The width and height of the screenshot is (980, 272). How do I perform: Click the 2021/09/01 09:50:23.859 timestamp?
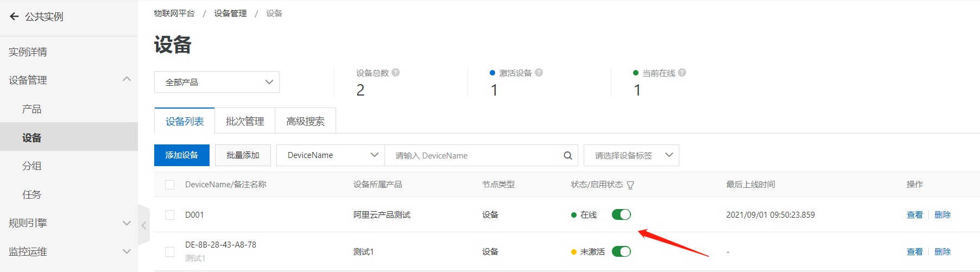tap(770, 215)
